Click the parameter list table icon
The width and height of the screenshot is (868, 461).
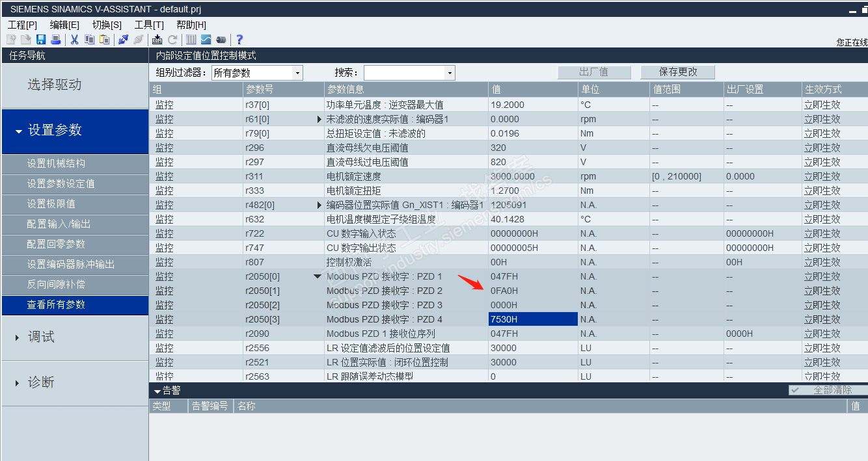tap(191, 40)
